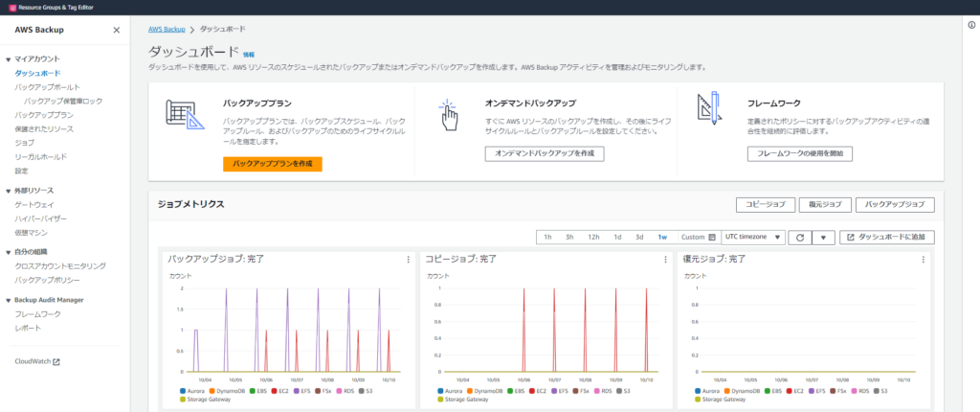Toggle S3 legend in restore jobs chart
This screenshot has width=980, height=412.
click(x=880, y=391)
